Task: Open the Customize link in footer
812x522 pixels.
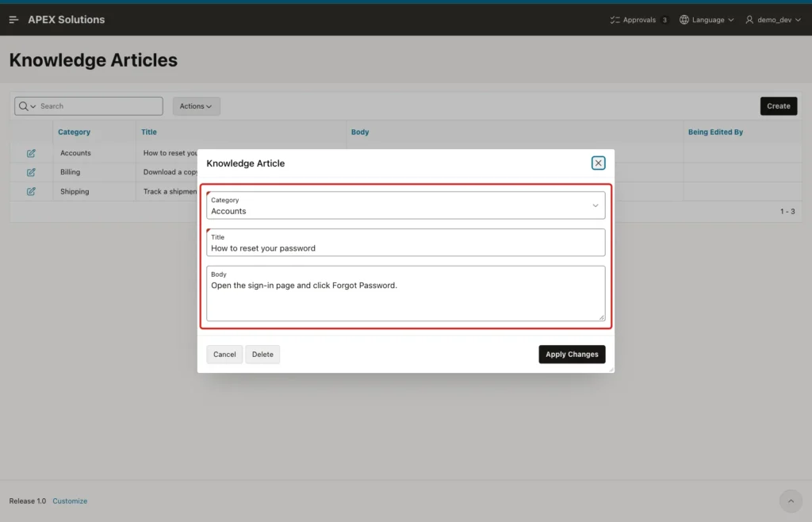Action: click(70, 501)
